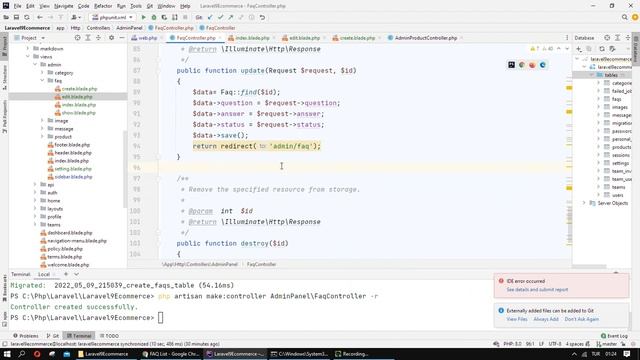
Task: Open Search Everywhere magnifier icon
Action: [x=624, y=18]
